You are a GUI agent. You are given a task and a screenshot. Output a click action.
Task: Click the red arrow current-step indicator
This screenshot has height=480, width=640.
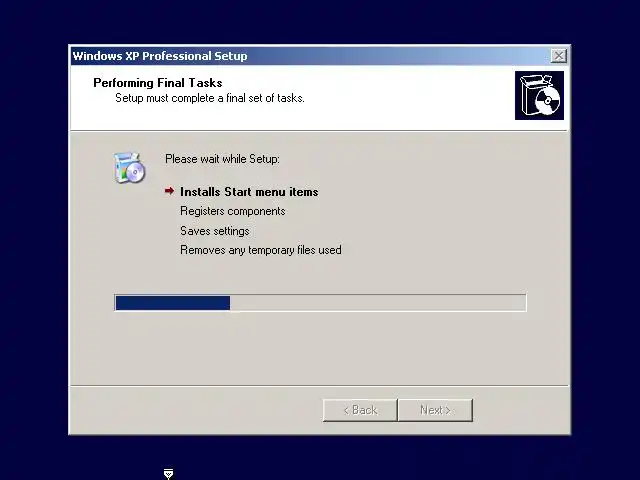169,191
